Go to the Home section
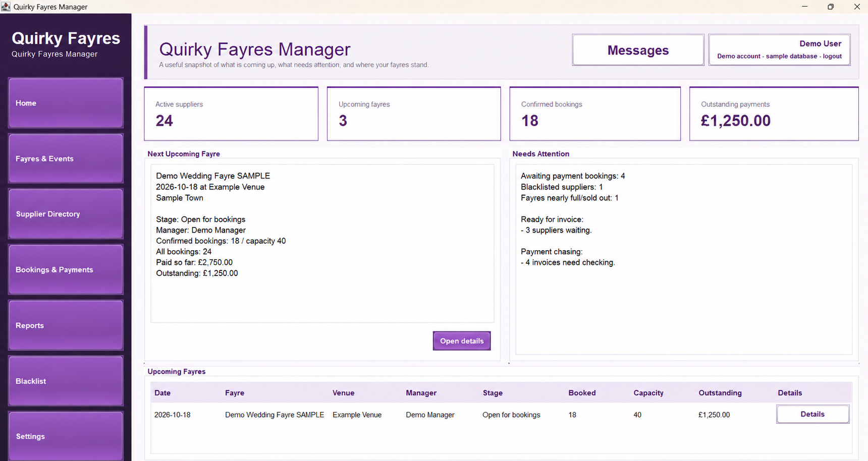The image size is (868, 461). pyautogui.click(x=66, y=103)
